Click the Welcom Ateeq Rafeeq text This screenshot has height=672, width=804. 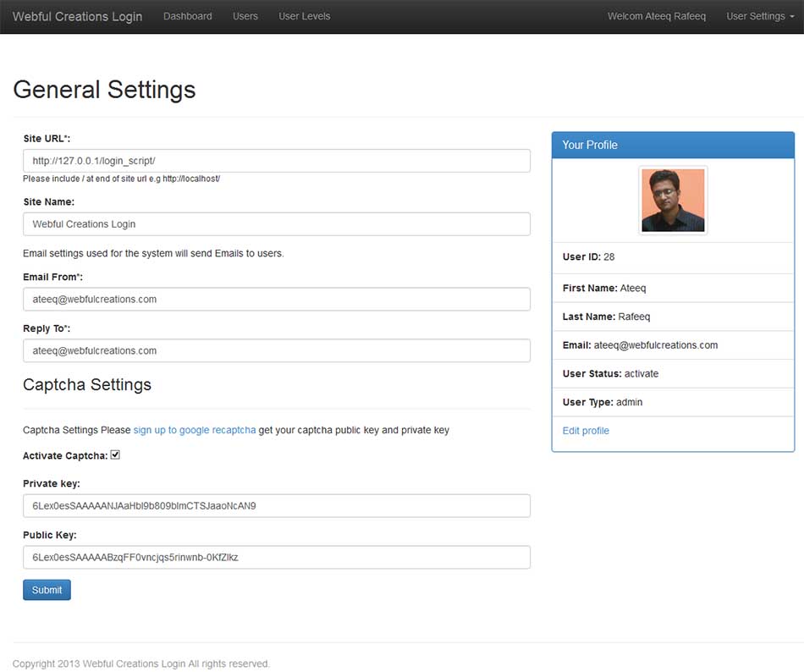pyautogui.click(x=656, y=16)
